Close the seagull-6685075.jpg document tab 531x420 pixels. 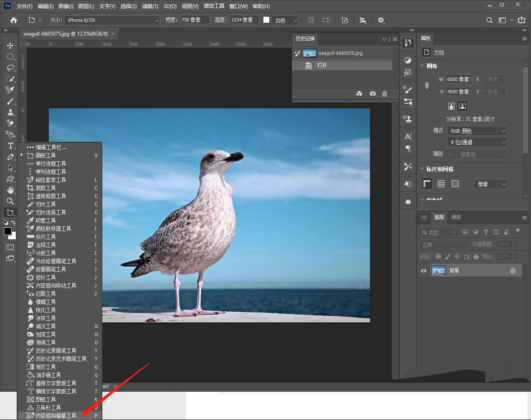[x=113, y=33]
